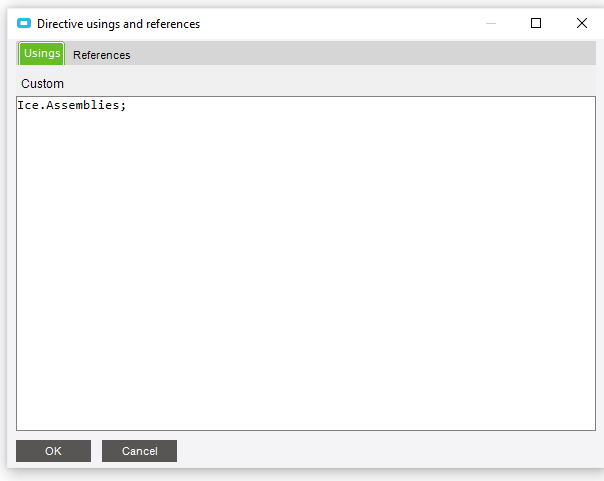
Task: Place cursor after the semicolon in Ice.Assemblies;
Action: point(127,105)
